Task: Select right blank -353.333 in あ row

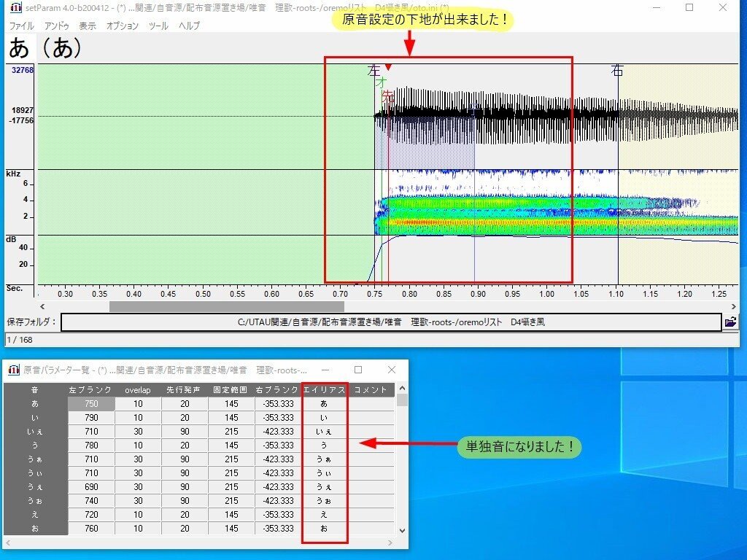Action: pyautogui.click(x=278, y=403)
